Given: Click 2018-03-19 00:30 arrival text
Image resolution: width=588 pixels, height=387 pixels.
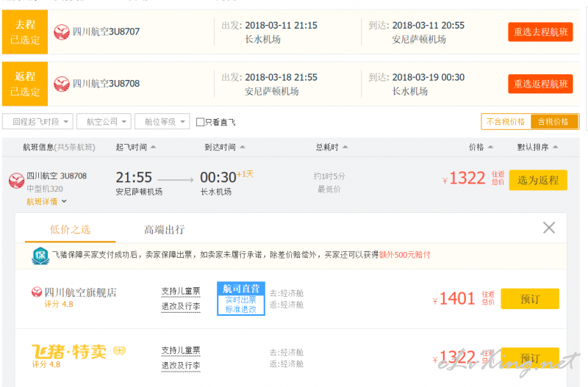Looking at the screenshot, I should pyautogui.click(x=429, y=78).
